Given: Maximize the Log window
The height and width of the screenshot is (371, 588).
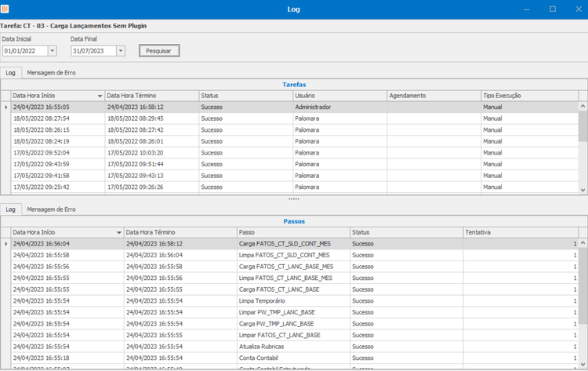Looking at the screenshot, I should tap(553, 9).
